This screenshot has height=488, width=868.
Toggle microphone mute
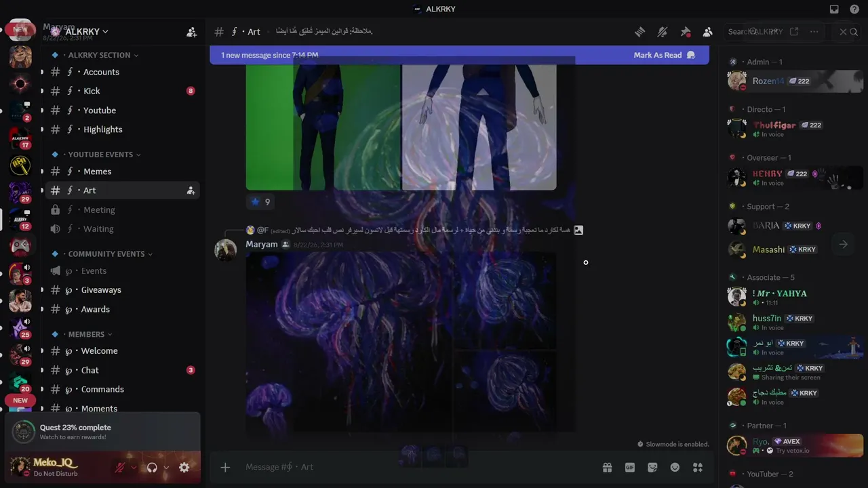click(x=120, y=468)
